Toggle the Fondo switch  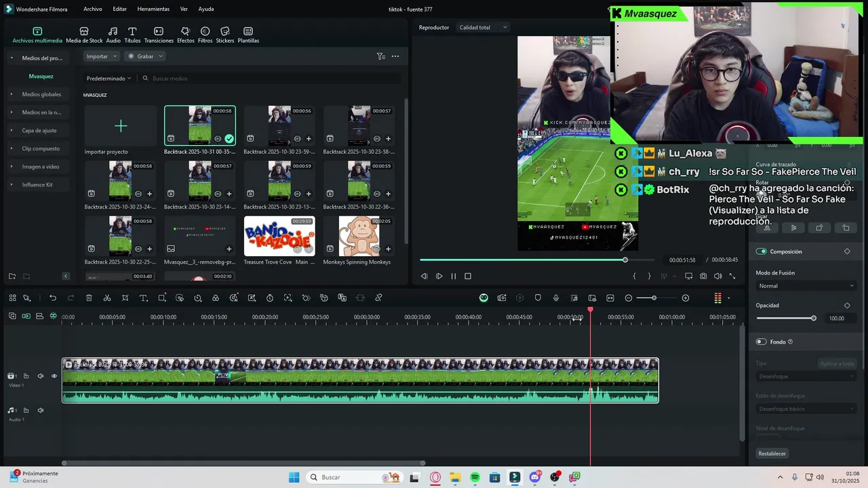click(761, 342)
